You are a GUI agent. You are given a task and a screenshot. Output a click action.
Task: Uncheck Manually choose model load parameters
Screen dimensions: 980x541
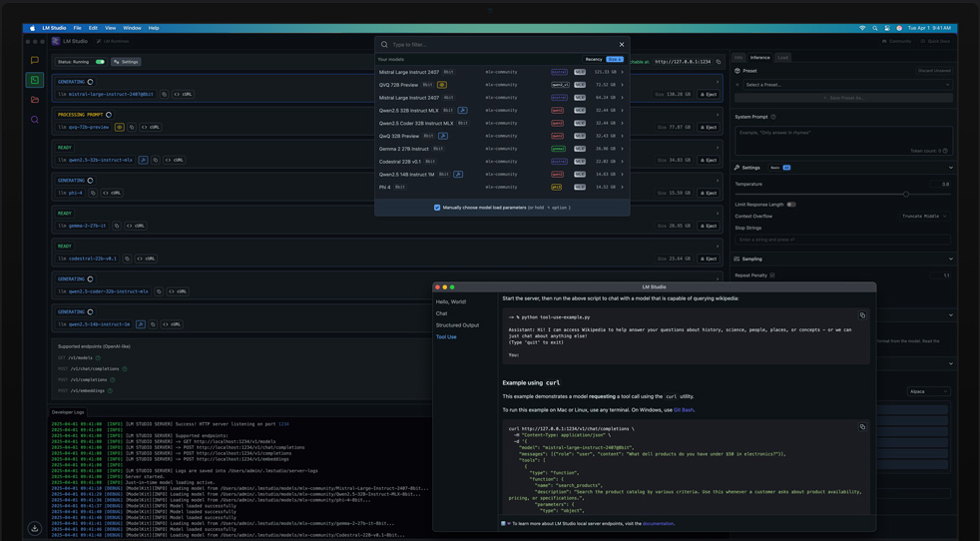tap(437, 208)
